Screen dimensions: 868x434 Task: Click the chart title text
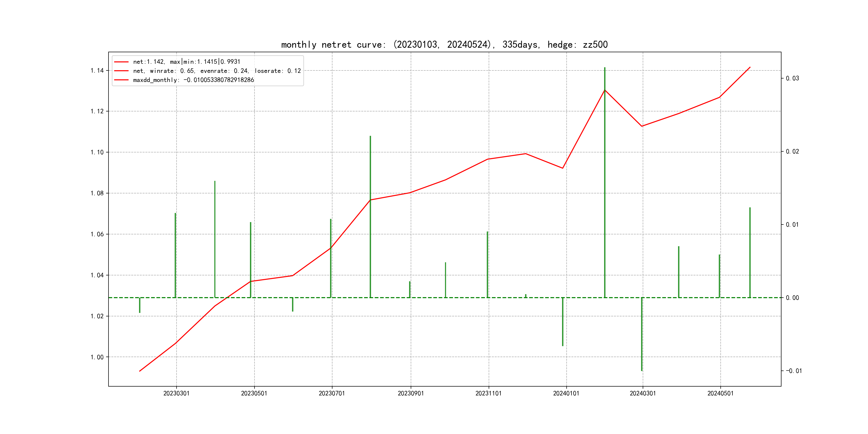(444, 44)
